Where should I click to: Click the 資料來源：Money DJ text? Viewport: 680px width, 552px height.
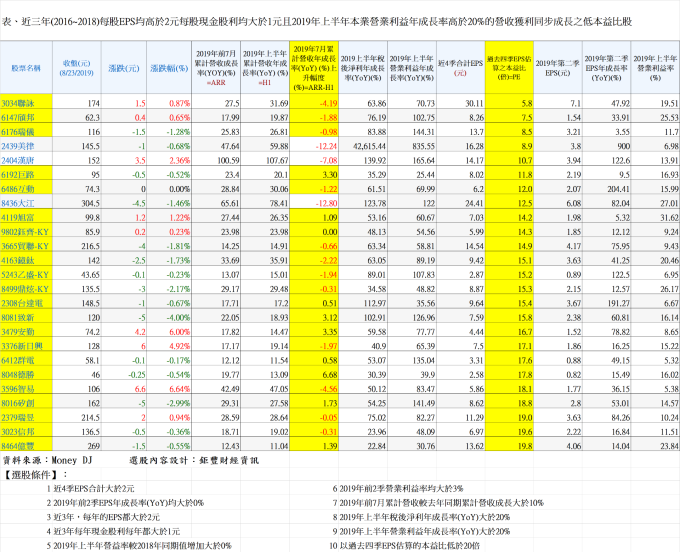tap(47, 461)
